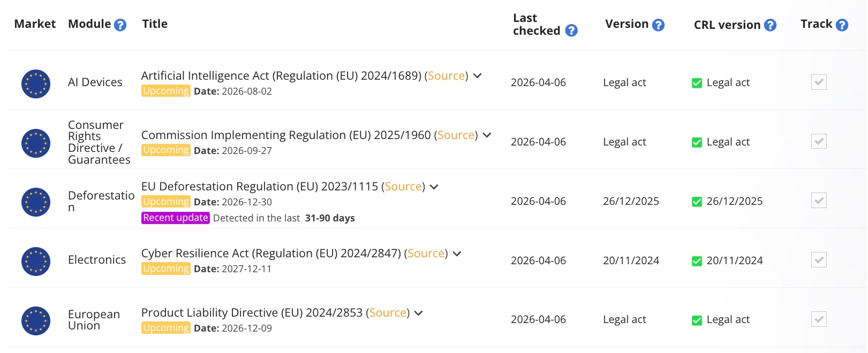Expand the Artificial Intelligence Act details chevron

coord(478,76)
